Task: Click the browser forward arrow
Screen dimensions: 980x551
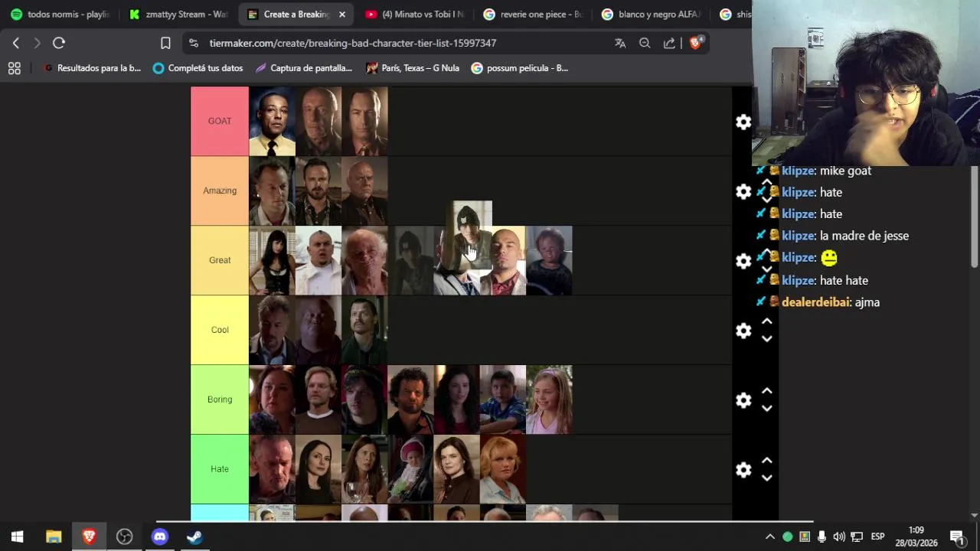Action: (x=37, y=43)
